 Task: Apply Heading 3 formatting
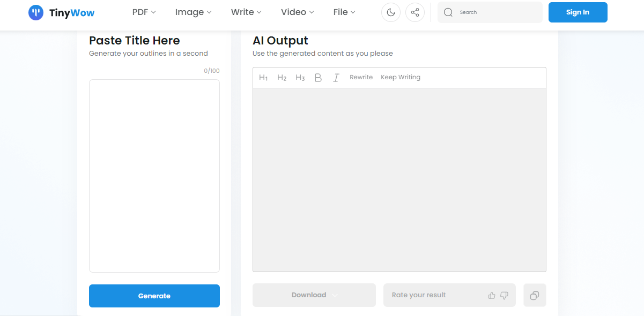coord(300,78)
